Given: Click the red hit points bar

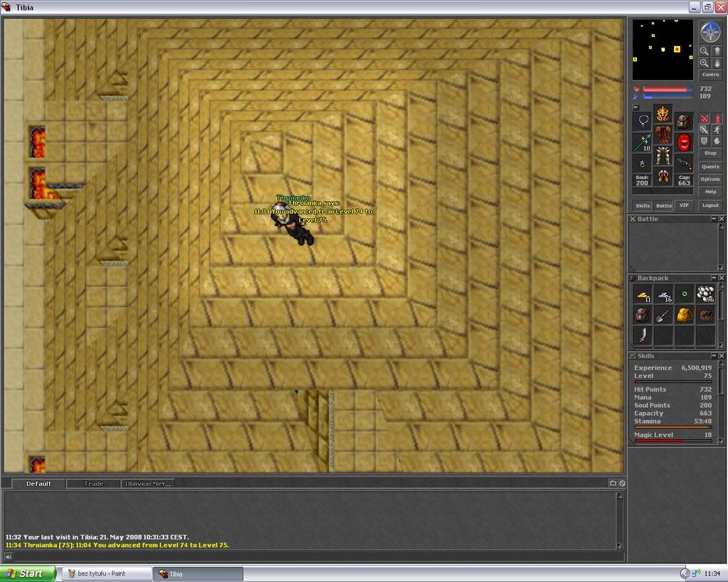Looking at the screenshot, I should coord(668,89).
